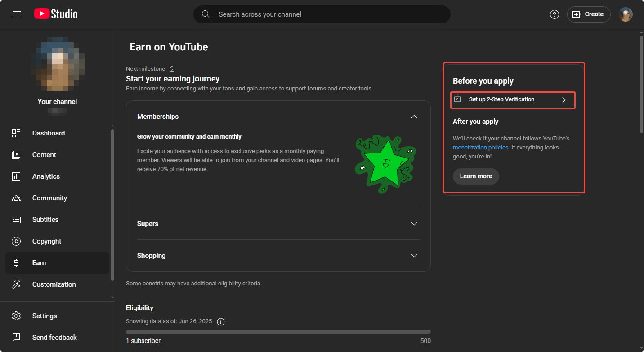Click the lock icon beside Next milestone
644x352 pixels.
172,69
